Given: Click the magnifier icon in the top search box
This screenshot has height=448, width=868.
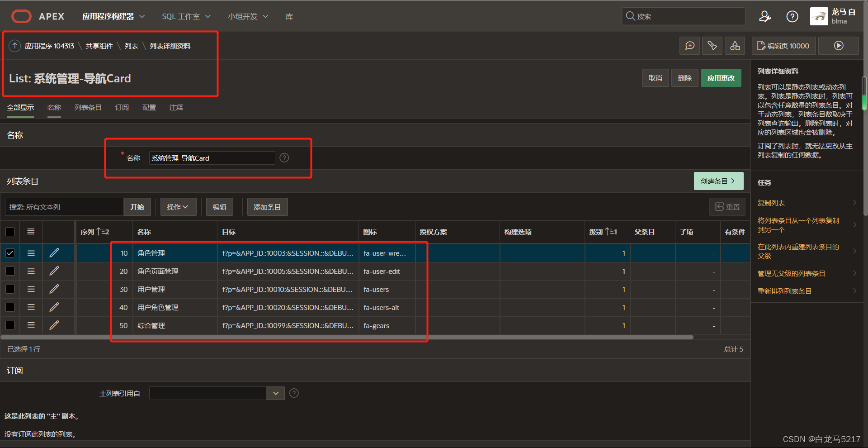Looking at the screenshot, I should [x=630, y=16].
